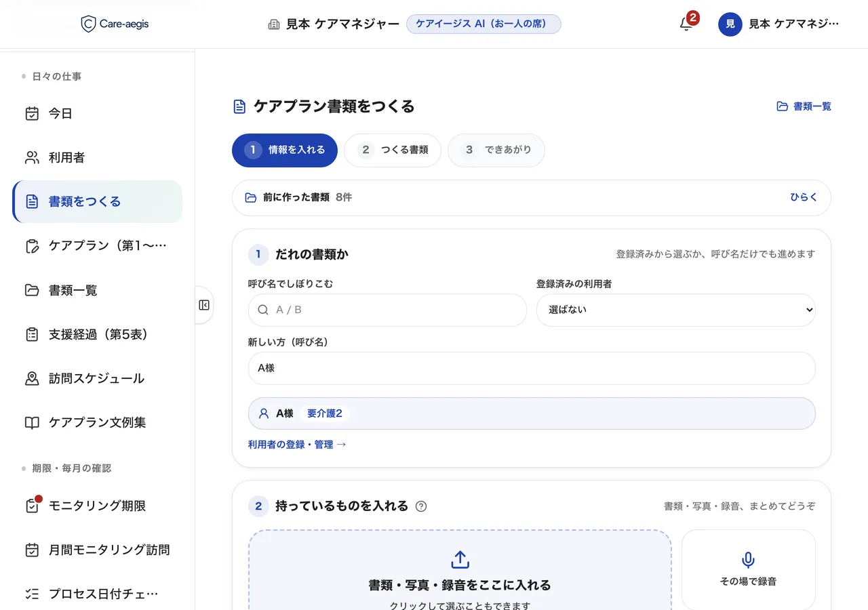Click the 要介護2 badge
This screenshot has height=610, width=868.
(x=325, y=413)
